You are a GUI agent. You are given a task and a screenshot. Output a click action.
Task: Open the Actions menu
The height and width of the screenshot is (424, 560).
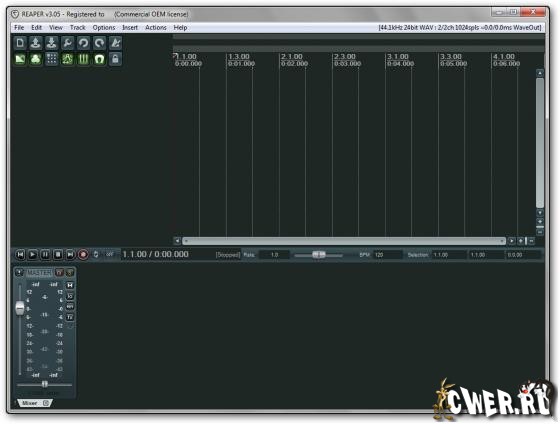pos(156,28)
